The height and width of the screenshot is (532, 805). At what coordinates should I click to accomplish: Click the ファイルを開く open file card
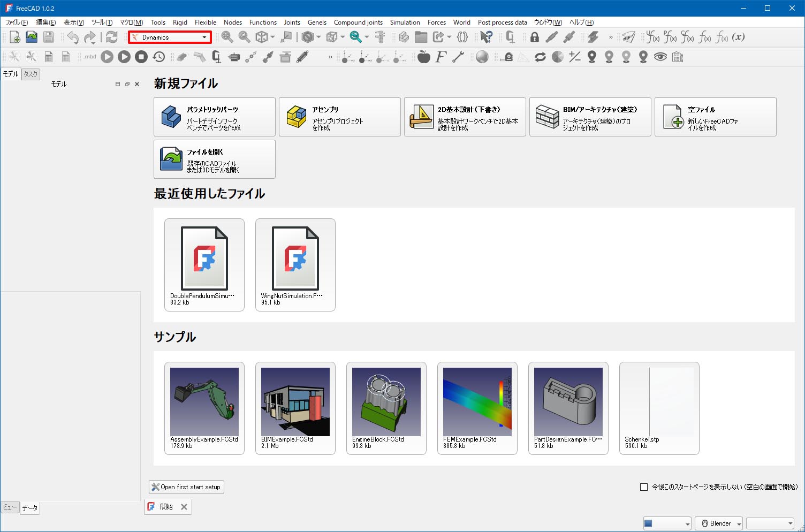(215, 159)
